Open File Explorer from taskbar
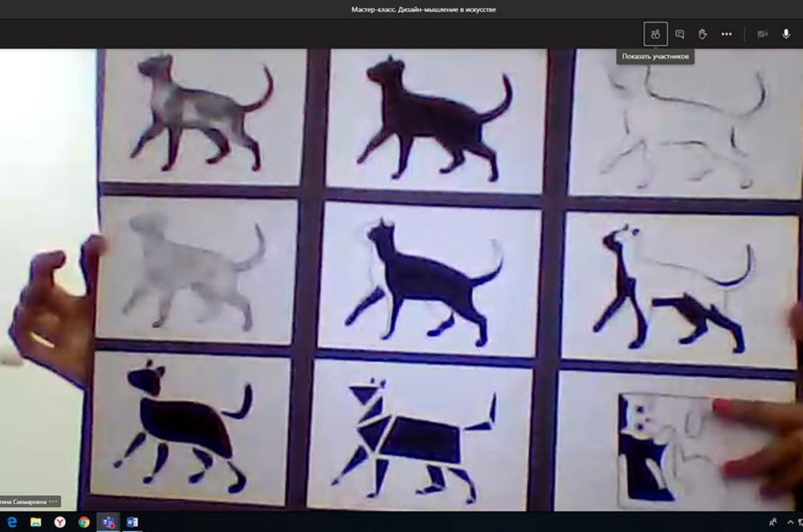This screenshot has width=803, height=532. click(35, 522)
